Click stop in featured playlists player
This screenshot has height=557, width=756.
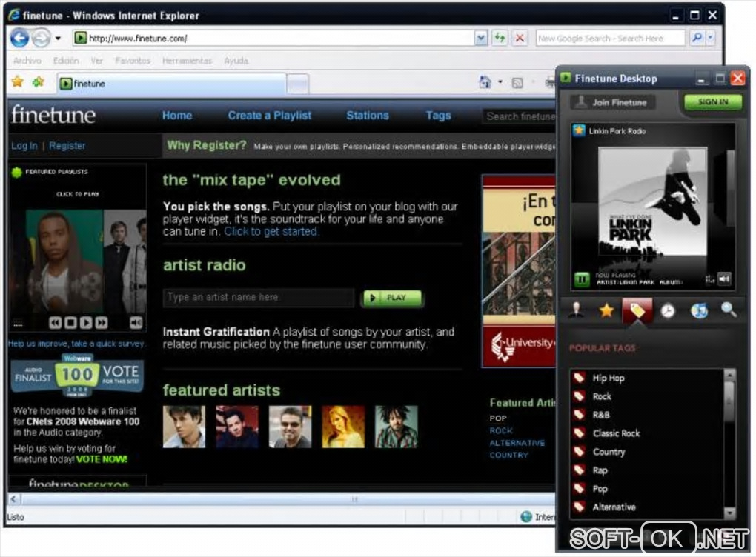click(x=70, y=323)
